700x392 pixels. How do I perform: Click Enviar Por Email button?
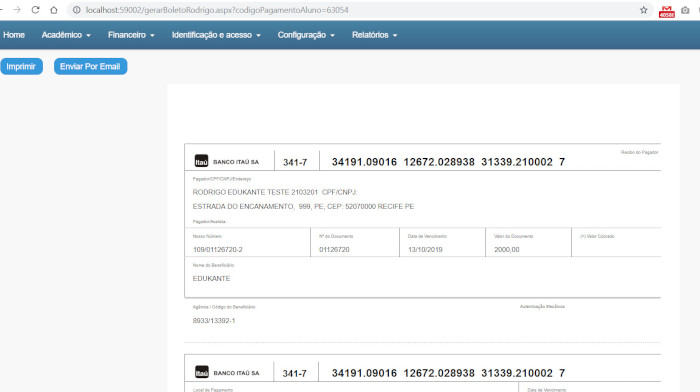click(x=90, y=67)
